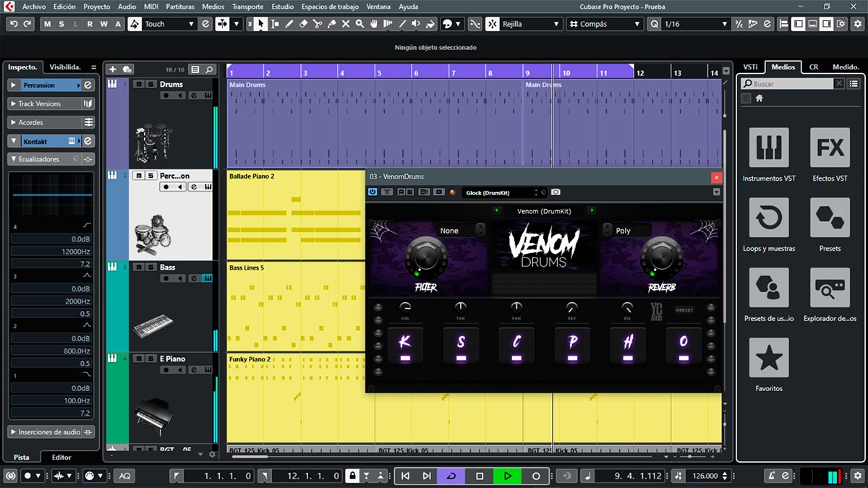The width and height of the screenshot is (868, 488).
Task: Open the Transporte menu
Action: (248, 7)
